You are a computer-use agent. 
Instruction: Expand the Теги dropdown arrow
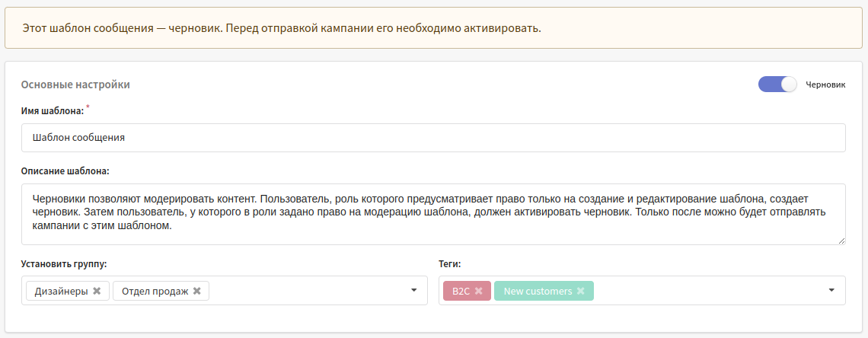[831, 291]
